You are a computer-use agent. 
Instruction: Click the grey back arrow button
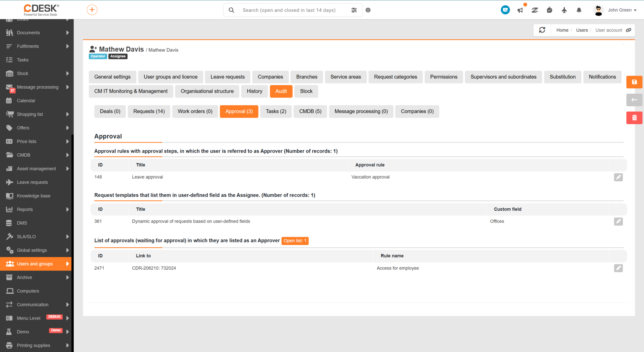pos(634,100)
